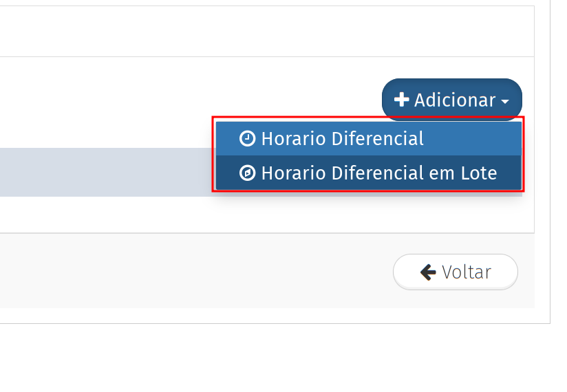The height and width of the screenshot is (392, 567).
Task: Open the Adicionar dropdown button
Action: 452,100
